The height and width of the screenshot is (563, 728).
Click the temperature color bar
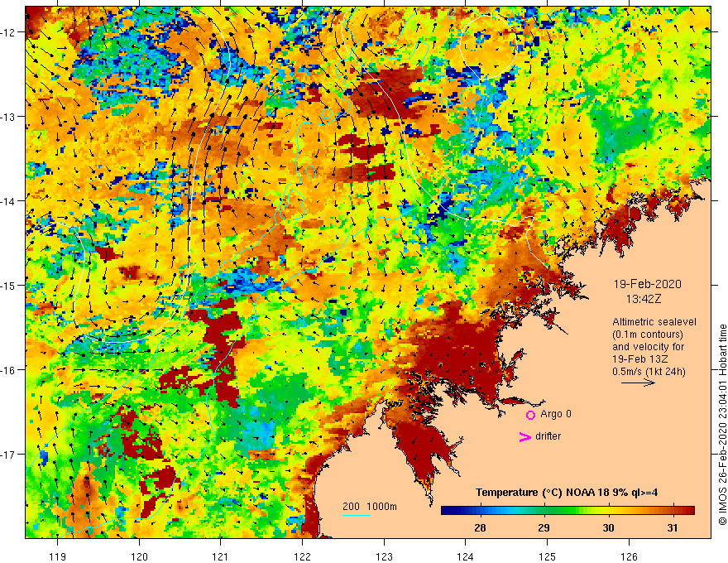pyautogui.click(x=568, y=510)
